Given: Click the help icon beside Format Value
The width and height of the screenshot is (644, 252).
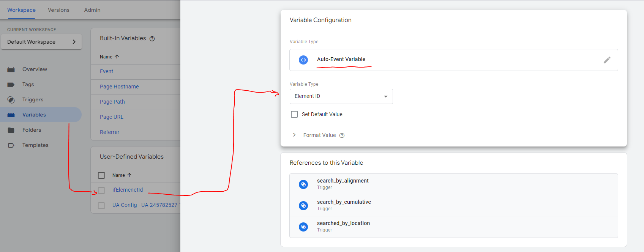Looking at the screenshot, I should 342,135.
